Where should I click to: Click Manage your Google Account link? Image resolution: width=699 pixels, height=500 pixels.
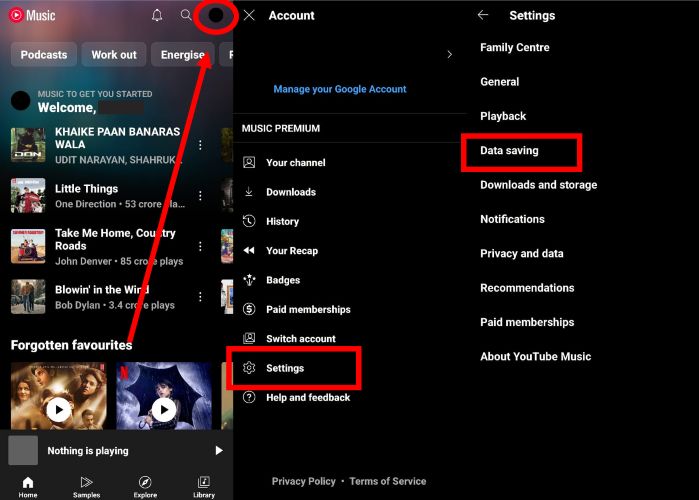pyautogui.click(x=340, y=89)
